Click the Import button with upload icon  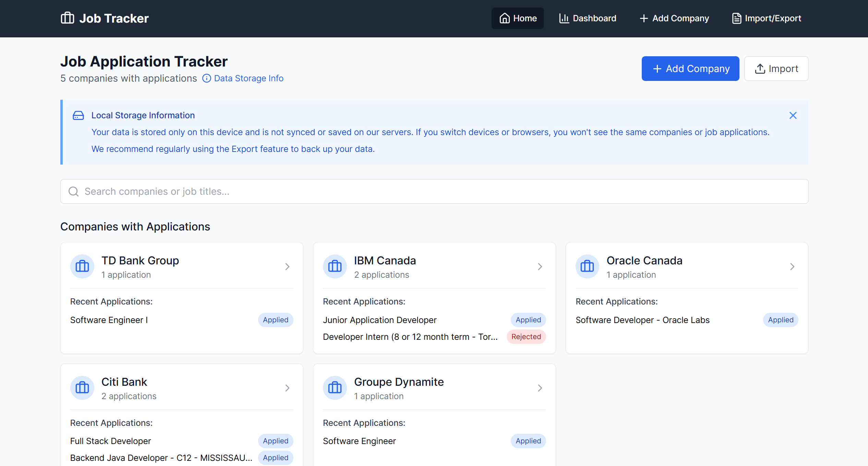point(776,69)
